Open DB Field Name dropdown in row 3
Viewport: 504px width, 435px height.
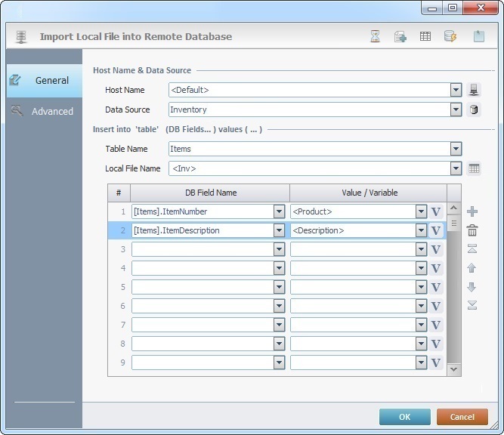(x=279, y=249)
